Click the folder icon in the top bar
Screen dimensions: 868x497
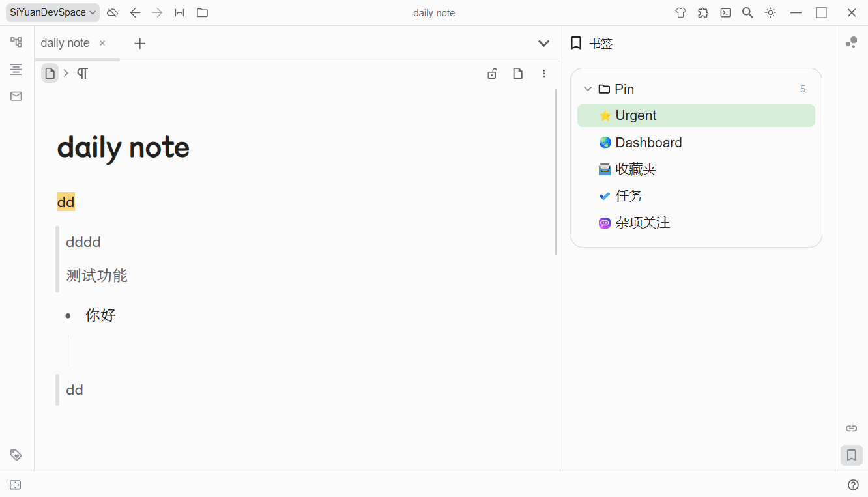click(x=202, y=12)
